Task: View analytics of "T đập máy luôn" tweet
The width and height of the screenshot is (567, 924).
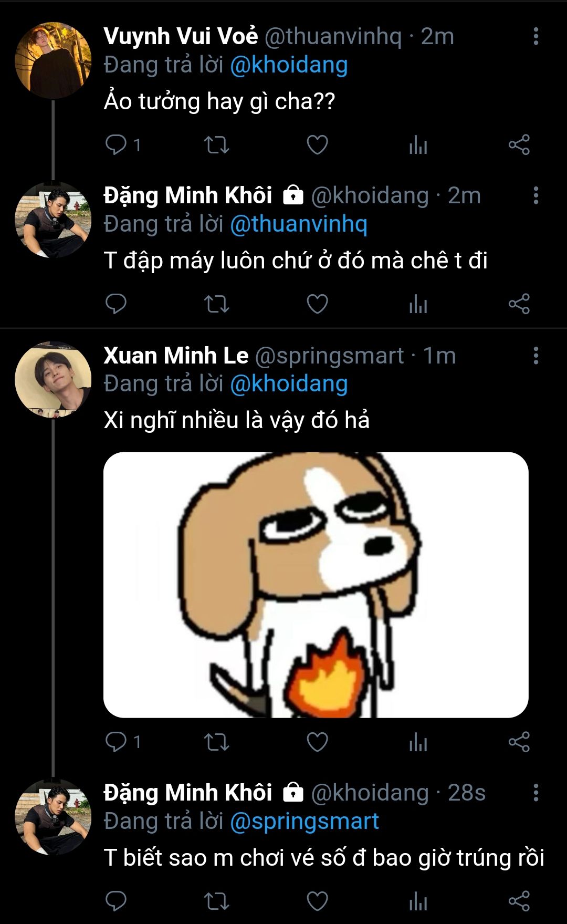Action: click(418, 304)
